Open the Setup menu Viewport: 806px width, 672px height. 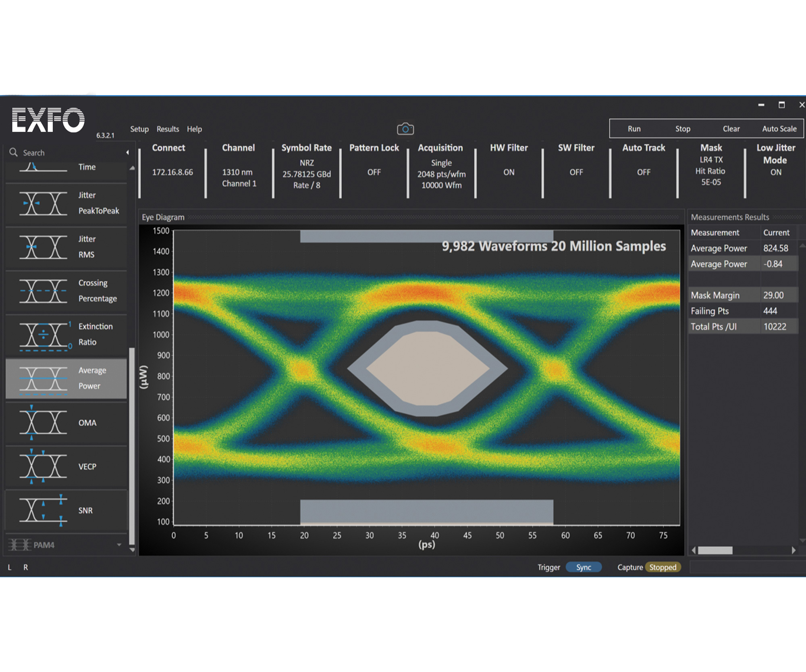pos(139,129)
